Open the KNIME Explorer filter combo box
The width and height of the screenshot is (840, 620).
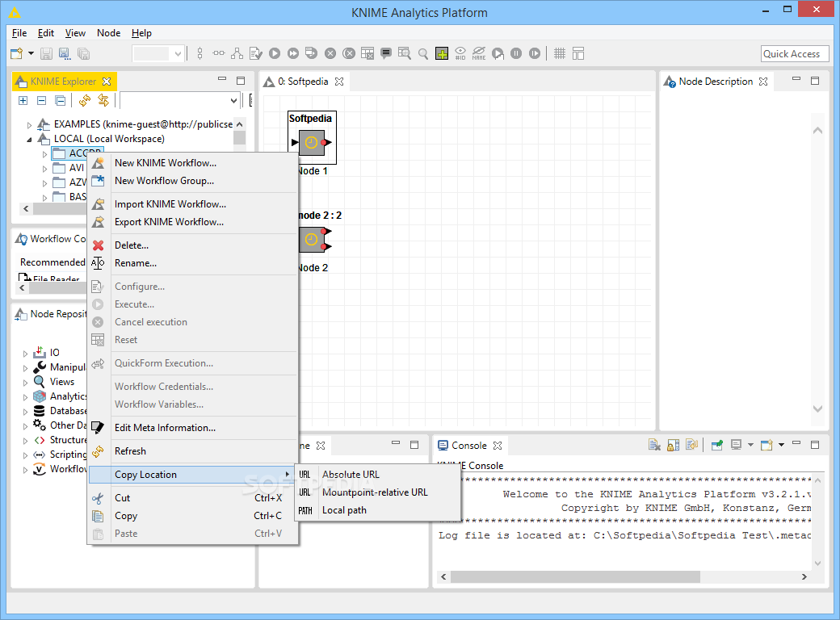179,100
